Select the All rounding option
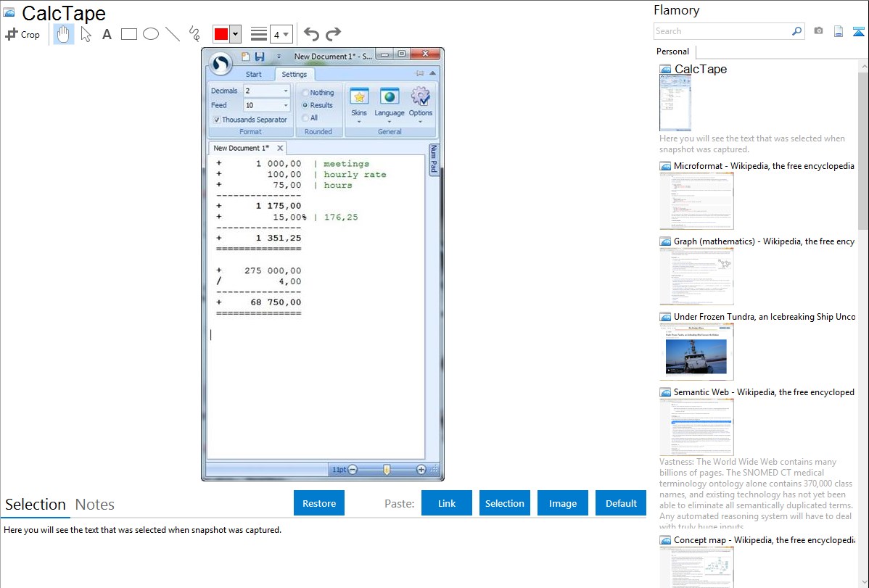 coord(310,117)
